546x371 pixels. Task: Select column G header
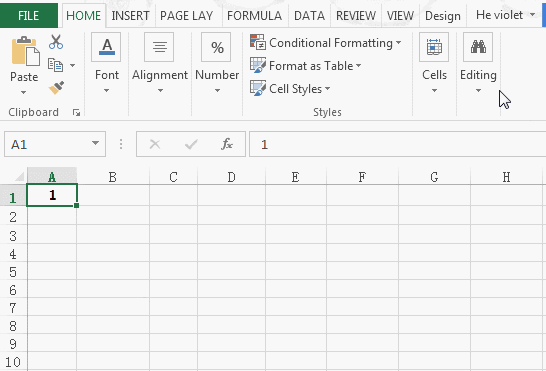pos(434,177)
